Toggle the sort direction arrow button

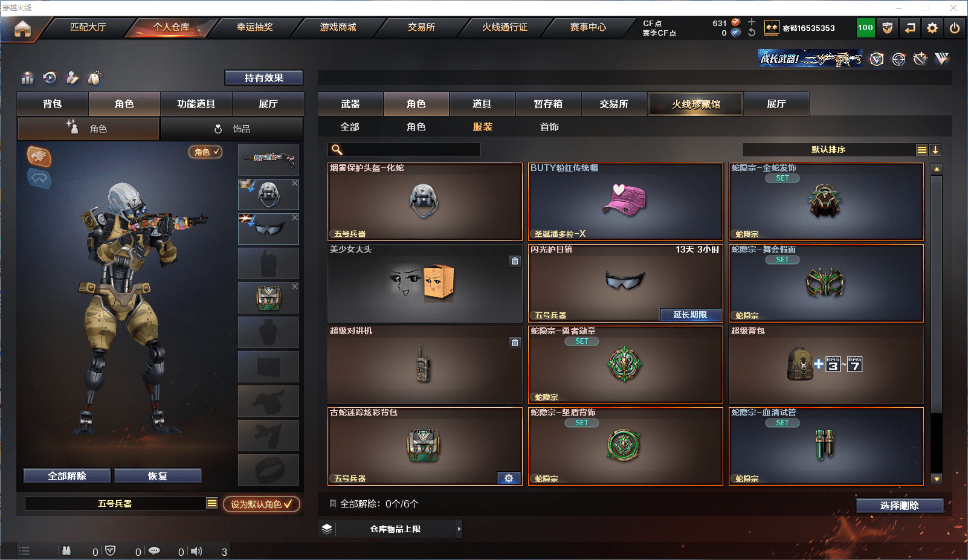(935, 150)
